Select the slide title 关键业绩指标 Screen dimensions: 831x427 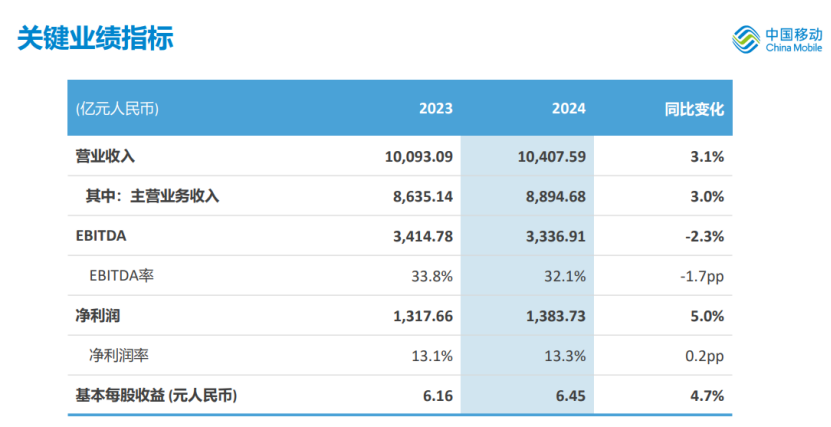(x=95, y=38)
